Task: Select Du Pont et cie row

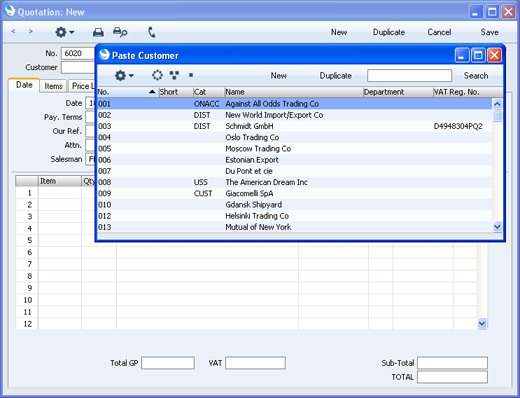Action: click(x=294, y=171)
